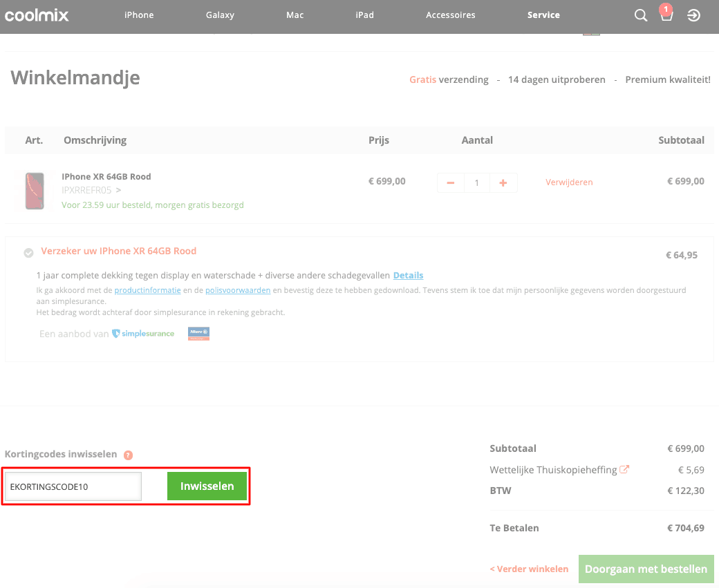Click the Gratis verzending text
This screenshot has width=719, height=588.
(449, 79)
